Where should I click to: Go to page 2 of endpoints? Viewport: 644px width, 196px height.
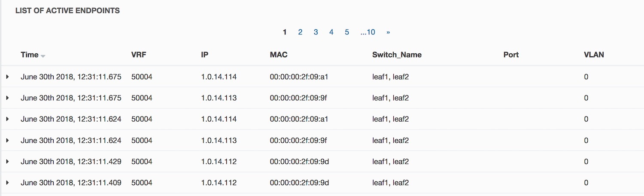click(300, 32)
